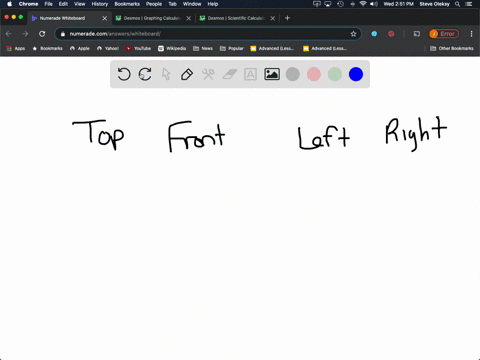480x360 pixels.
Task: Go back with browser back arrow
Action: [9, 34]
